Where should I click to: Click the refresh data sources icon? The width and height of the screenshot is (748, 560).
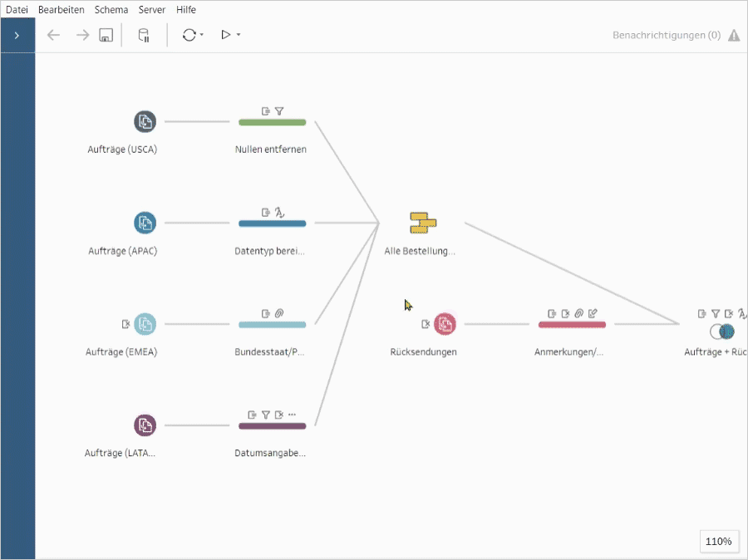point(189,35)
